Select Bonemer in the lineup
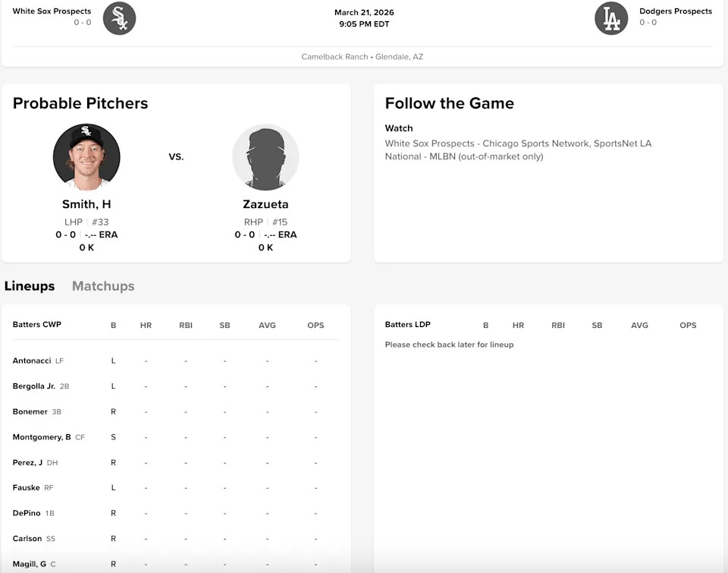This screenshot has width=728, height=573. coord(30,411)
